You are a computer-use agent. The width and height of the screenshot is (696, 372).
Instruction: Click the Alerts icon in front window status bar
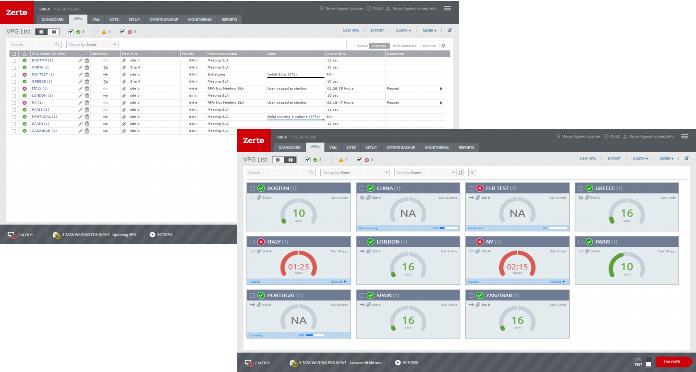click(x=249, y=363)
